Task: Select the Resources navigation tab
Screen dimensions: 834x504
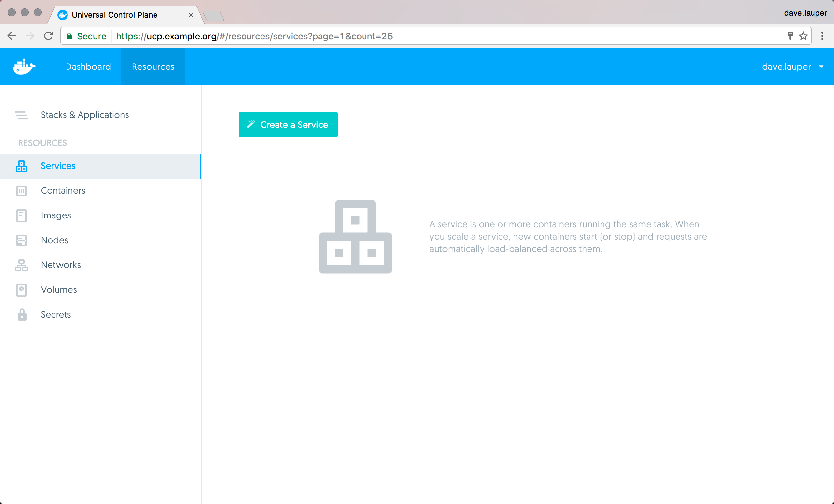Action: coord(153,67)
